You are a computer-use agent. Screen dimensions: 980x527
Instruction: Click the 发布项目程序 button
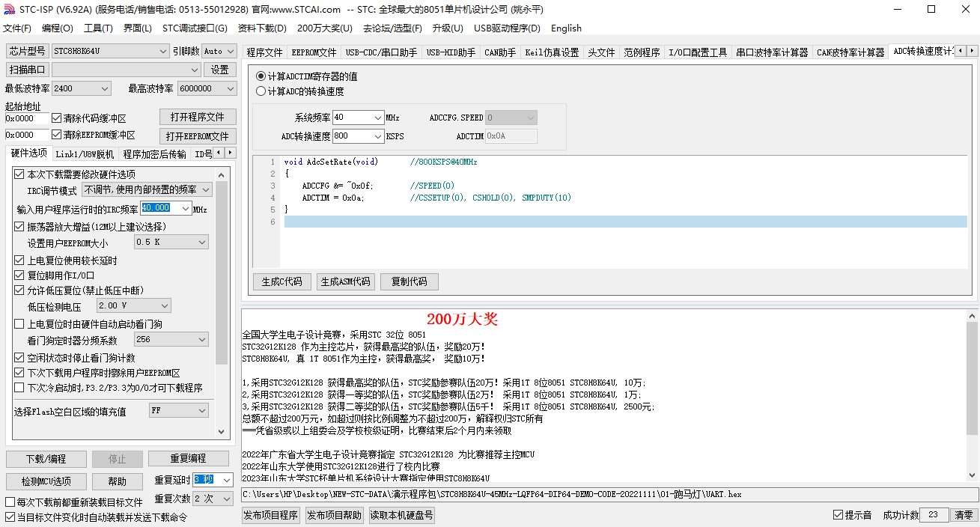coord(271,515)
